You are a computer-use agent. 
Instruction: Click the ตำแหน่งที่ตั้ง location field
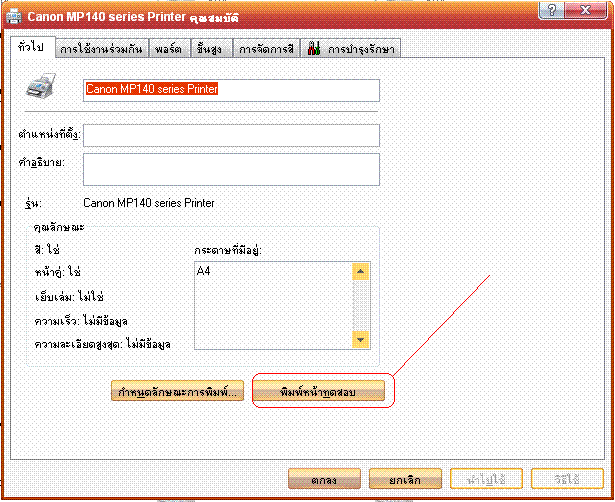(231, 135)
